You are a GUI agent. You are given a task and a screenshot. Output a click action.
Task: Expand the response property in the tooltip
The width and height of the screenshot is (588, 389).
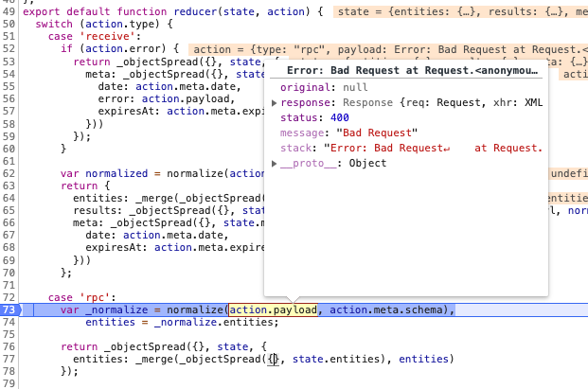pyautogui.click(x=275, y=102)
